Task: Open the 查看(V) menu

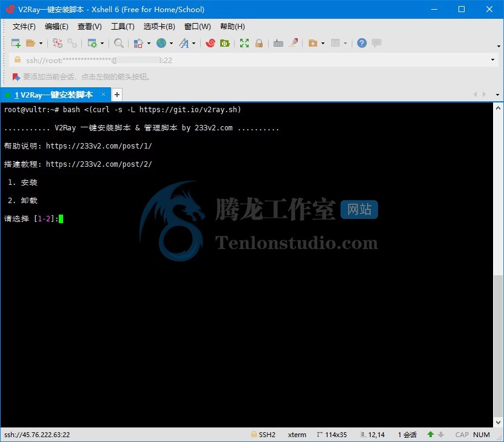Action: pyautogui.click(x=90, y=26)
